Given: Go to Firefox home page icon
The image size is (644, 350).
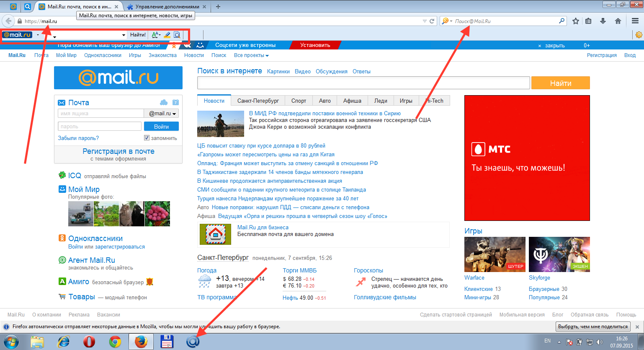Looking at the screenshot, I should 618,21.
